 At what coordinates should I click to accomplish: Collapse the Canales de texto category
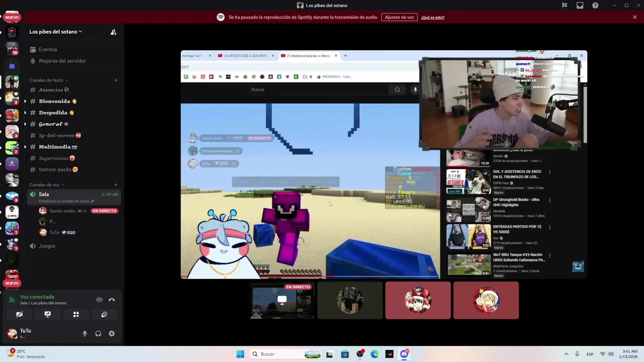48,80
